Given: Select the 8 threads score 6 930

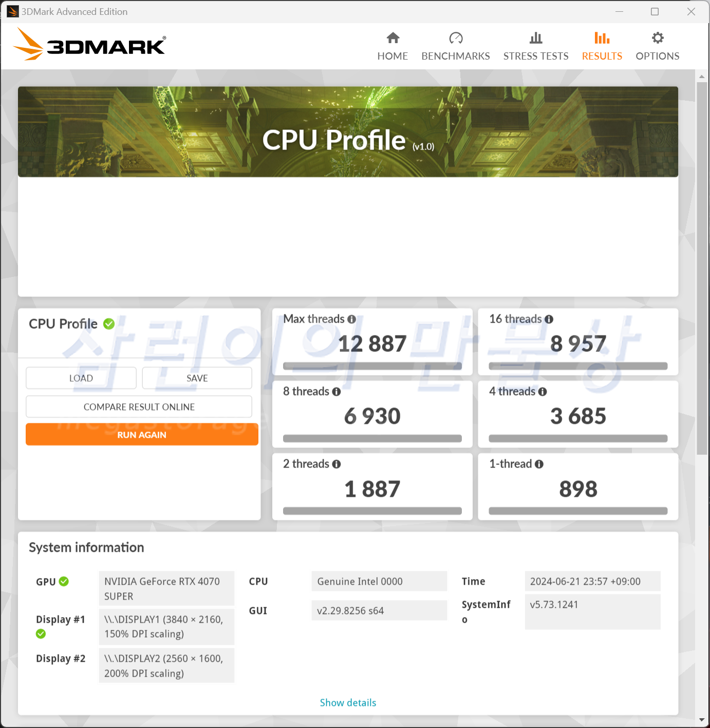Looking at the screenshot, I should coord(372,416).
